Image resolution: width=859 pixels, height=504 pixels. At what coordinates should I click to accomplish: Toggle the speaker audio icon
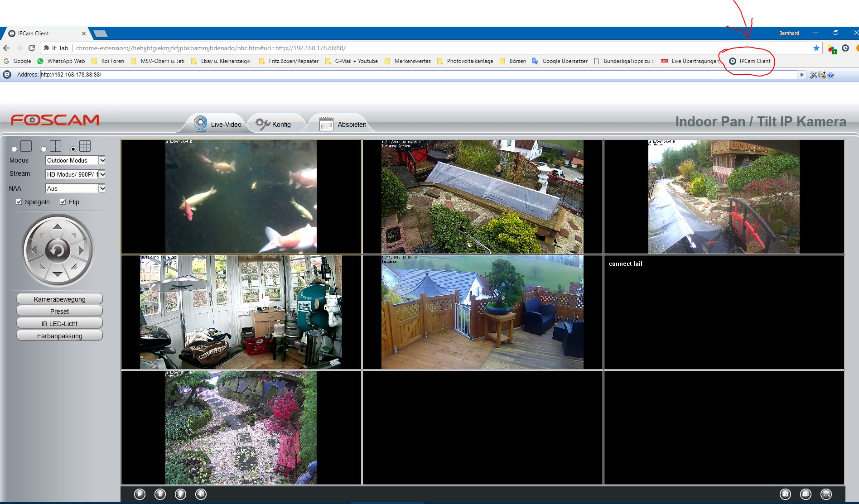pos(201,494)
